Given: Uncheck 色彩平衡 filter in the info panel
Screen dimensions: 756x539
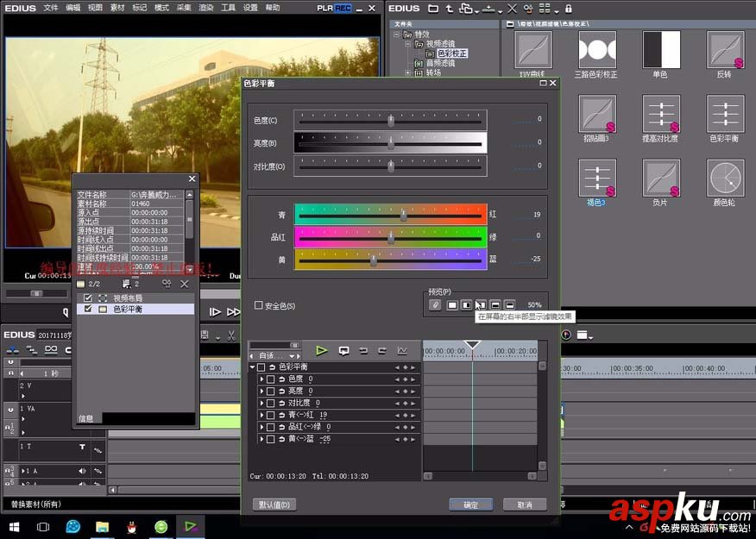Looking at the screenshot, I should pos(88,309).
